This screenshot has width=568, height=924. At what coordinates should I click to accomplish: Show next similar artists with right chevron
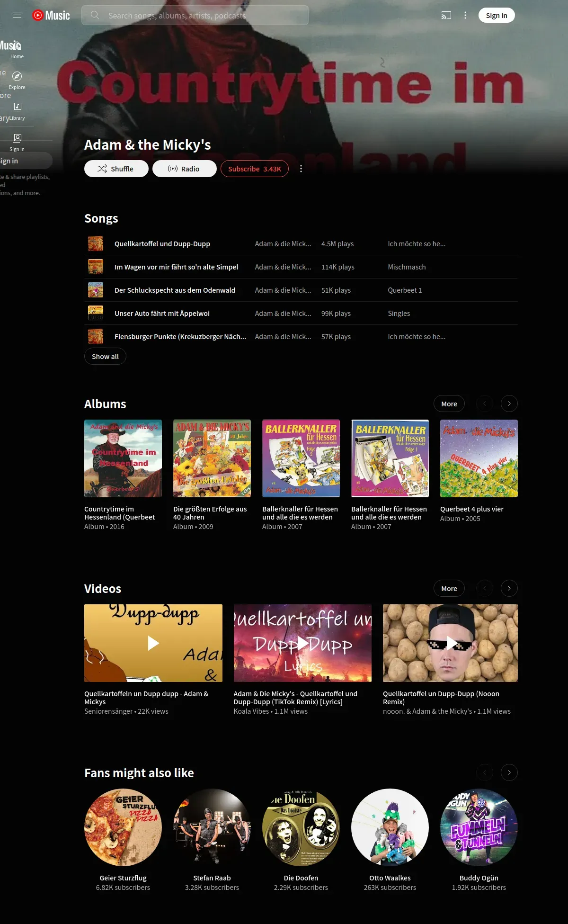click(x=509, y=772)
